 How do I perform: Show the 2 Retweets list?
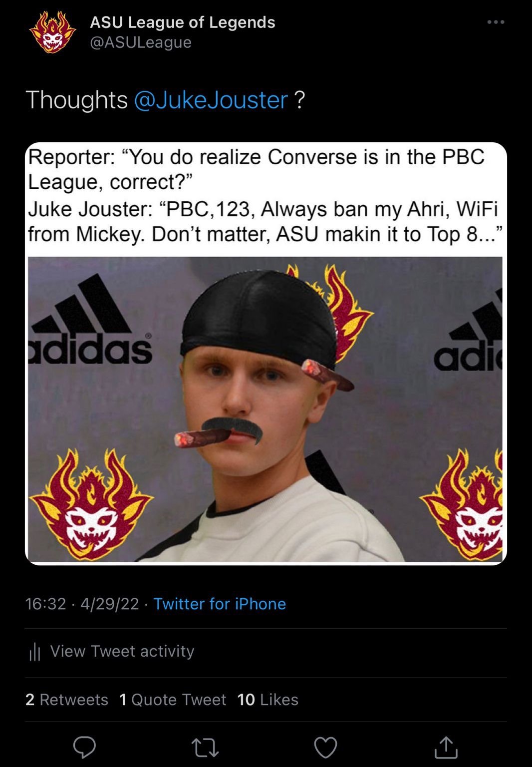coord(66,700)
